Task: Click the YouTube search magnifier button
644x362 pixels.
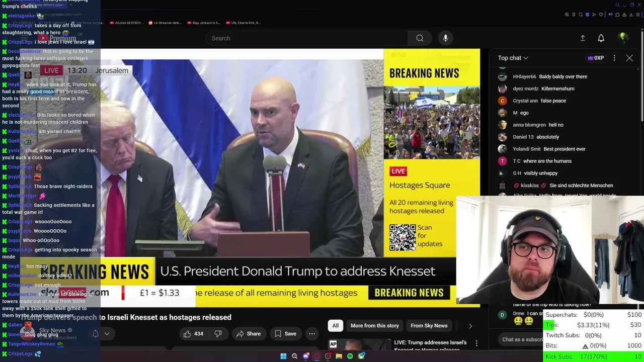Action: pyautogui.click(x=420, y=38)
